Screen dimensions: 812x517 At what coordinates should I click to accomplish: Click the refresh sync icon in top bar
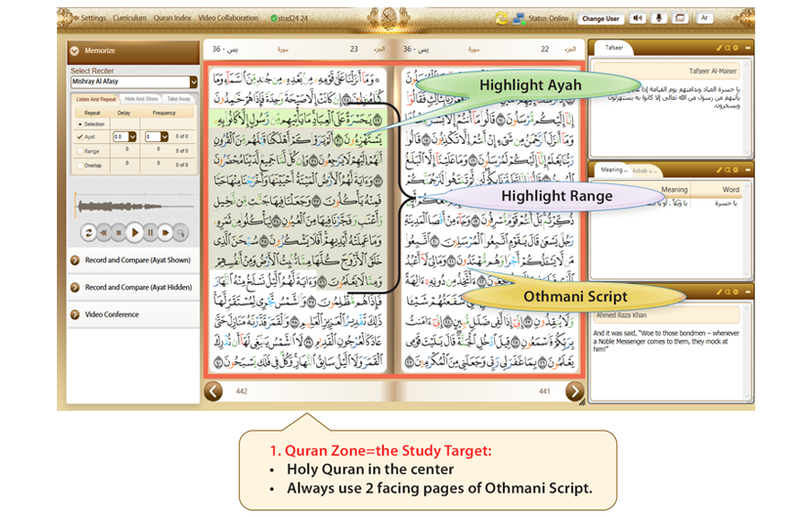500,18
